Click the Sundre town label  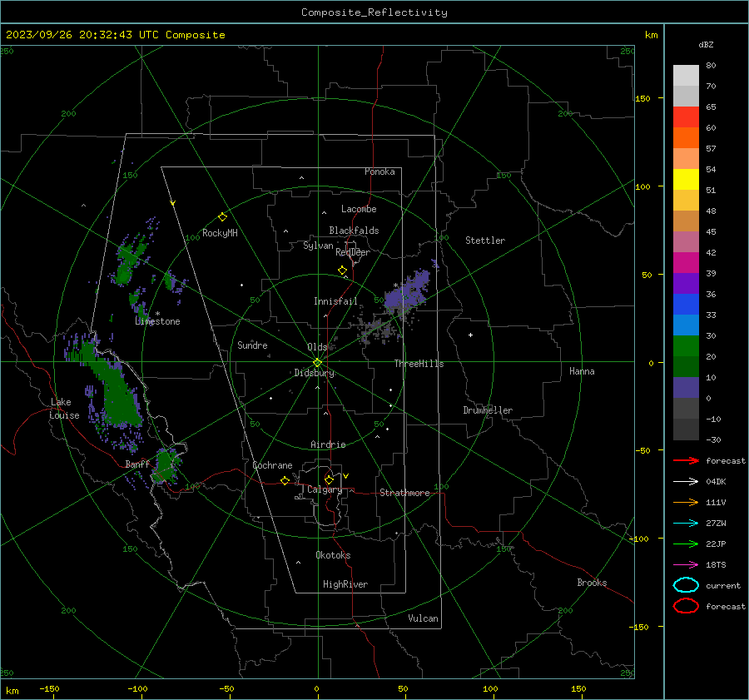(x=252, y=345)
